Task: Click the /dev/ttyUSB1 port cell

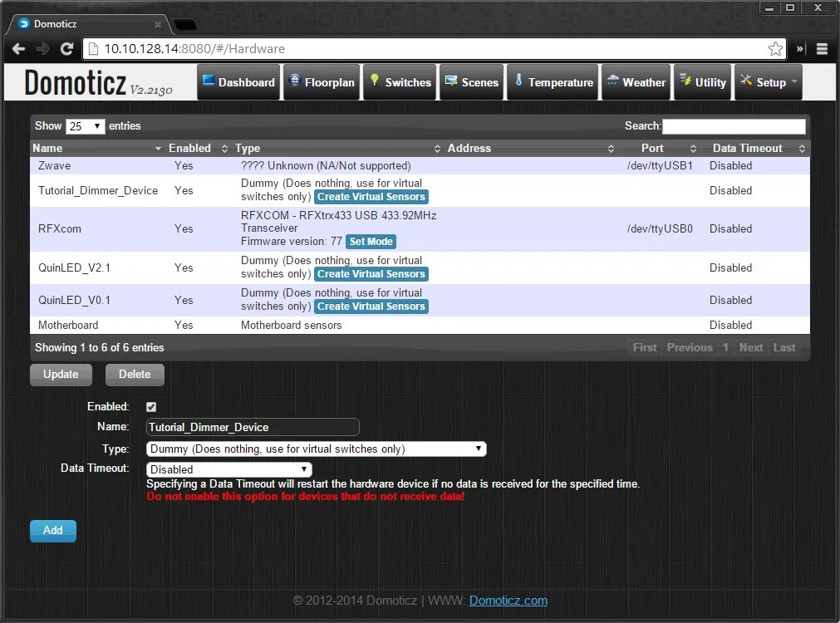Action: point(660,166)
